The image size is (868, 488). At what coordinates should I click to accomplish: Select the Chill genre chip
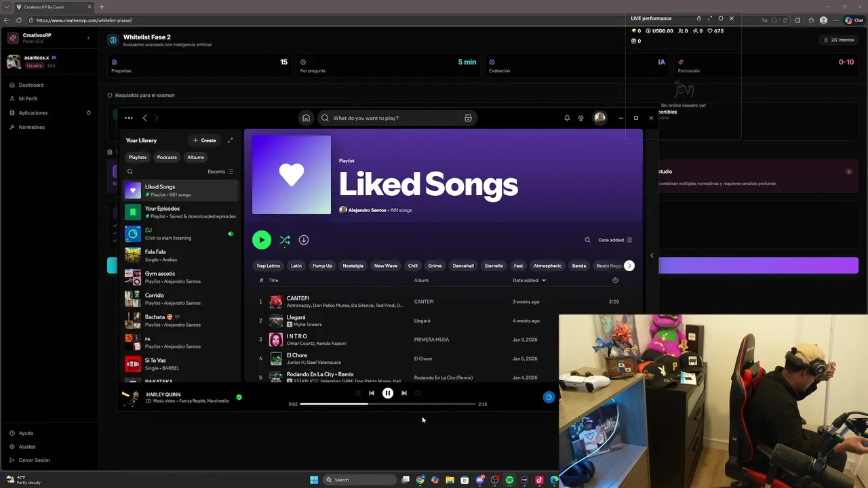tap(413, 266)
